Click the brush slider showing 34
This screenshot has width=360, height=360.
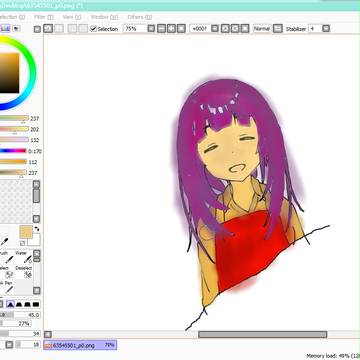[20, 334]
